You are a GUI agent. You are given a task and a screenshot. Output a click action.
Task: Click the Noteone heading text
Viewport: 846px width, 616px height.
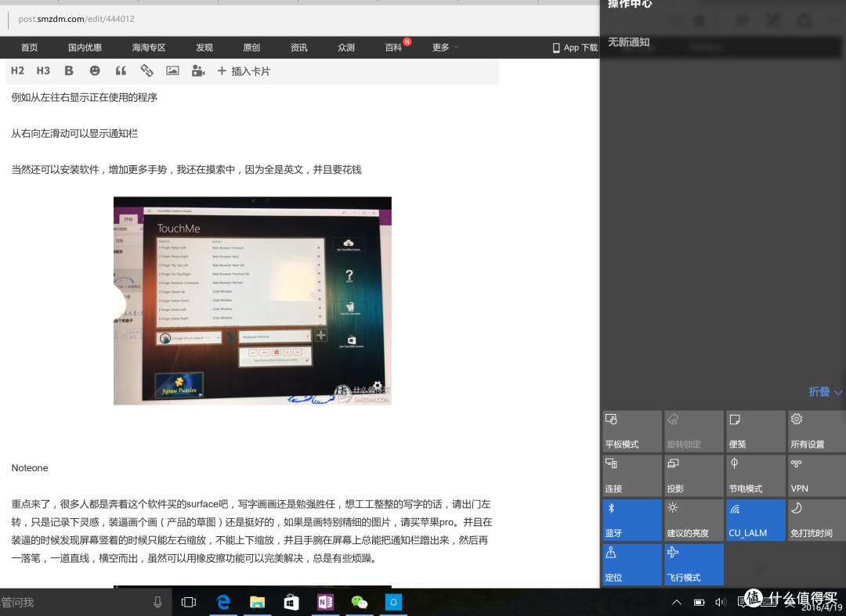click(x=30, y=468)
